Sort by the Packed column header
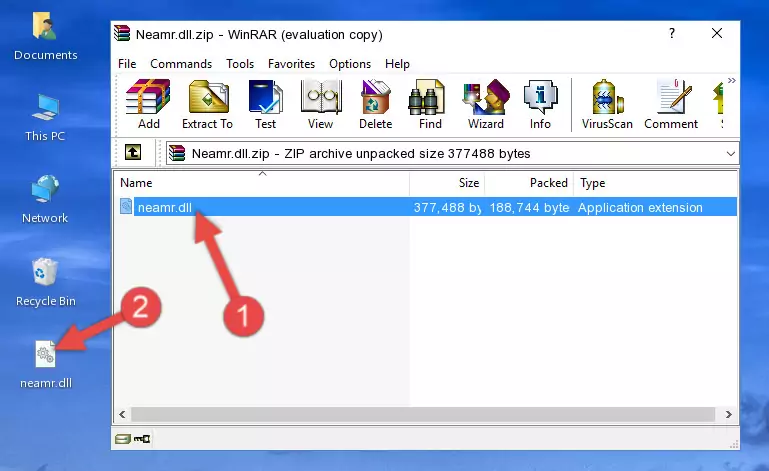This screenshot has width=769, height=471. (x=529, y=183)
